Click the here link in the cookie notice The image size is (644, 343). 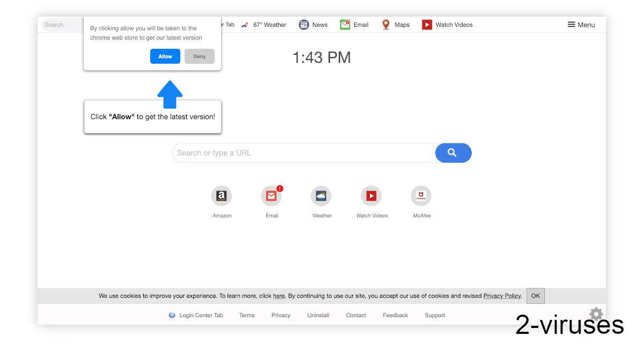coord(279,296)
